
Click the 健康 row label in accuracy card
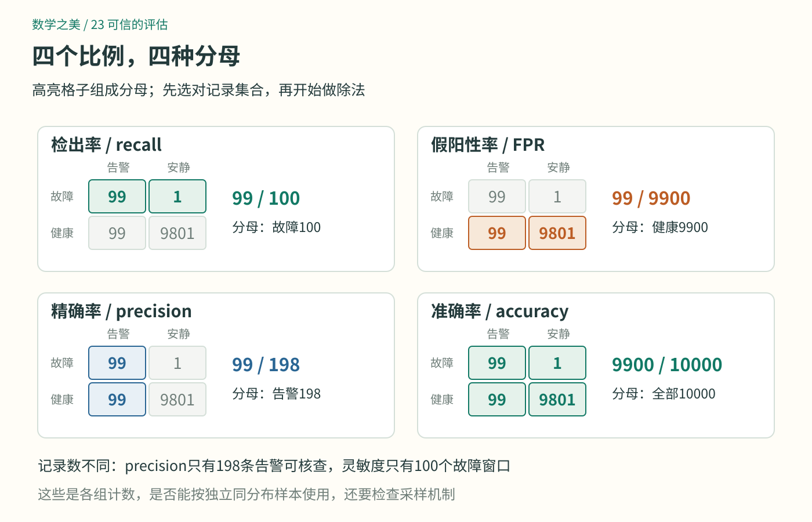click(x=442, y=400)
